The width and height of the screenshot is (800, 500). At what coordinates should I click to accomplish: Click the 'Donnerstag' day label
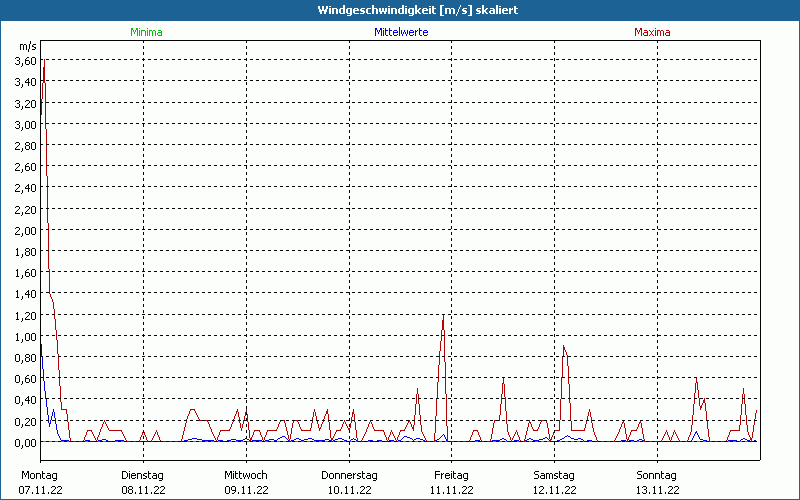click(x=349, y=476)
